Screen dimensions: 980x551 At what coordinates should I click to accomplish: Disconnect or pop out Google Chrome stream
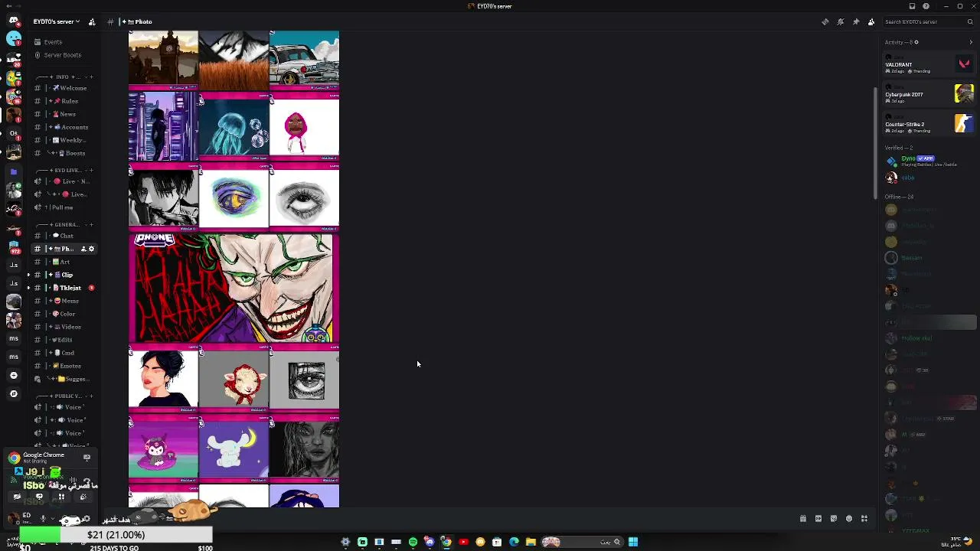coord(87,458)
